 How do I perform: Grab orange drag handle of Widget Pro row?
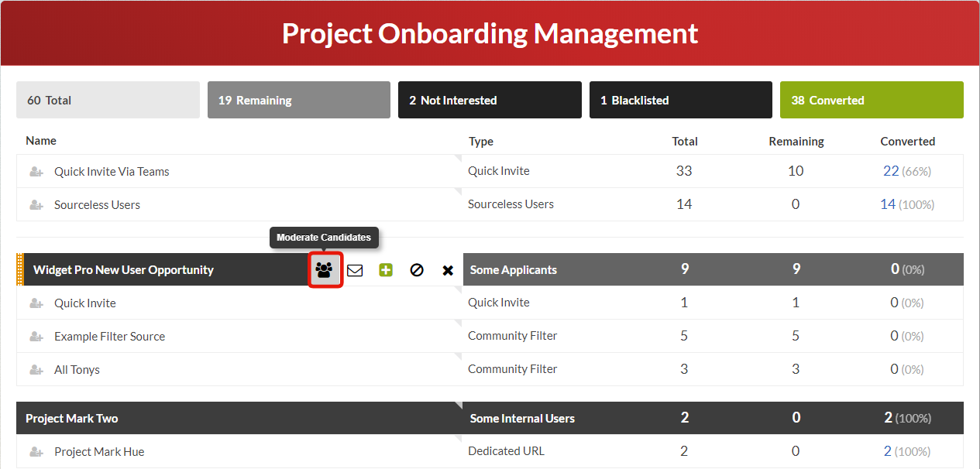coord(20,270)
